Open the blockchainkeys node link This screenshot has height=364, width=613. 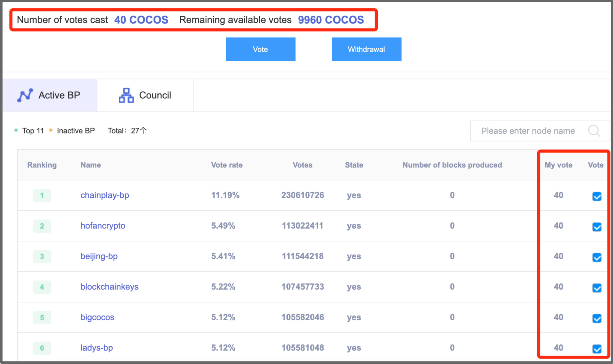tap(109, 287)
